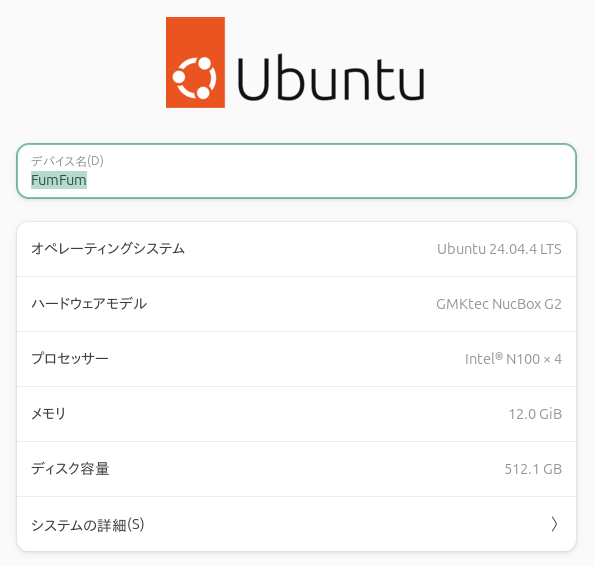Click the orange Ubuntu logo icon
Screen dimensions: 595x566
[195, 63]
